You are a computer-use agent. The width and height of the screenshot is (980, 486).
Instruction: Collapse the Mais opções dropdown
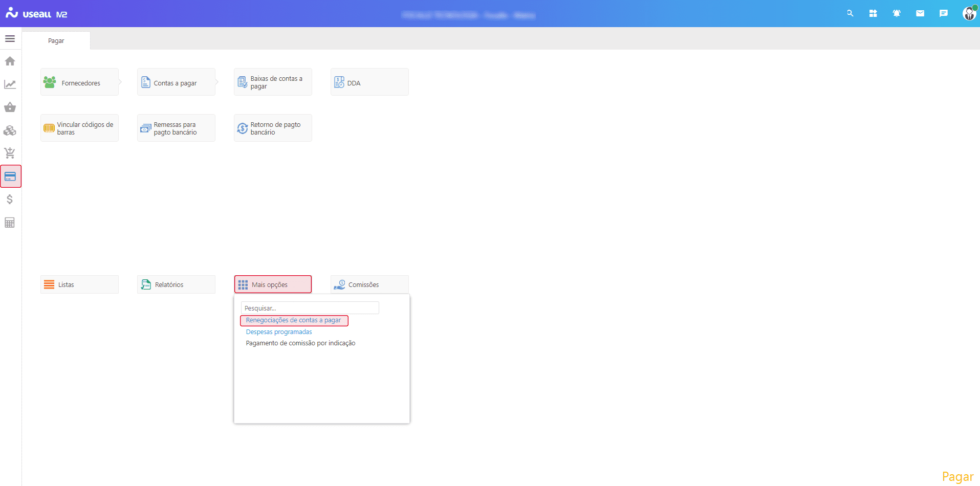[273, 284]
